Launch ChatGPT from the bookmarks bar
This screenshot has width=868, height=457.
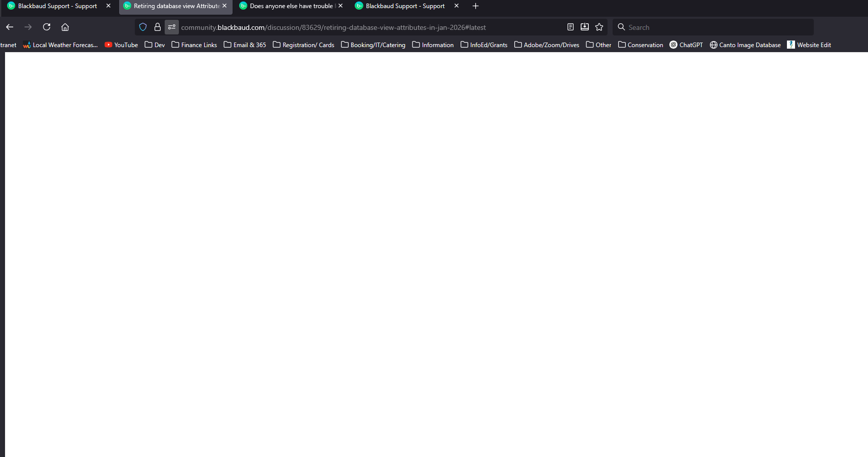click(686, 45)
